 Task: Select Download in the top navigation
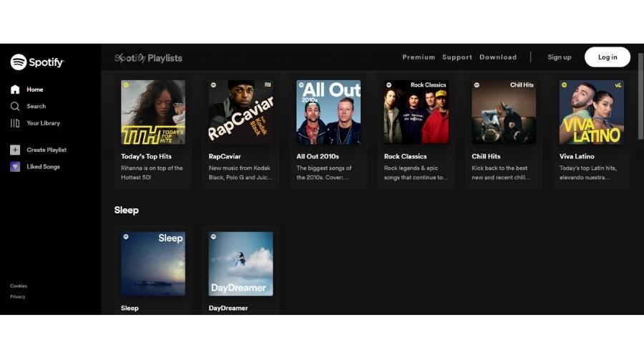[x=498, y=57]
